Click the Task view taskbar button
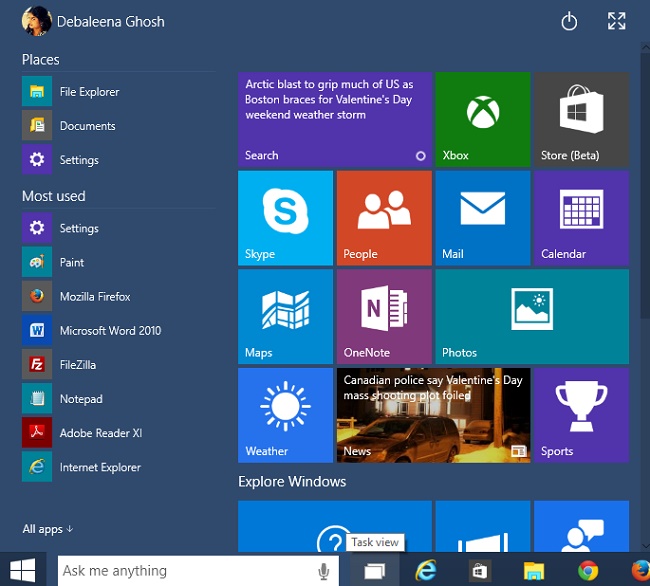650x586 pixels. [375, 570]
